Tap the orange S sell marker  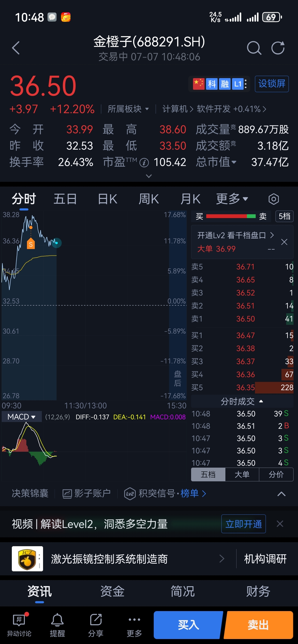click(x=31, y=244)
